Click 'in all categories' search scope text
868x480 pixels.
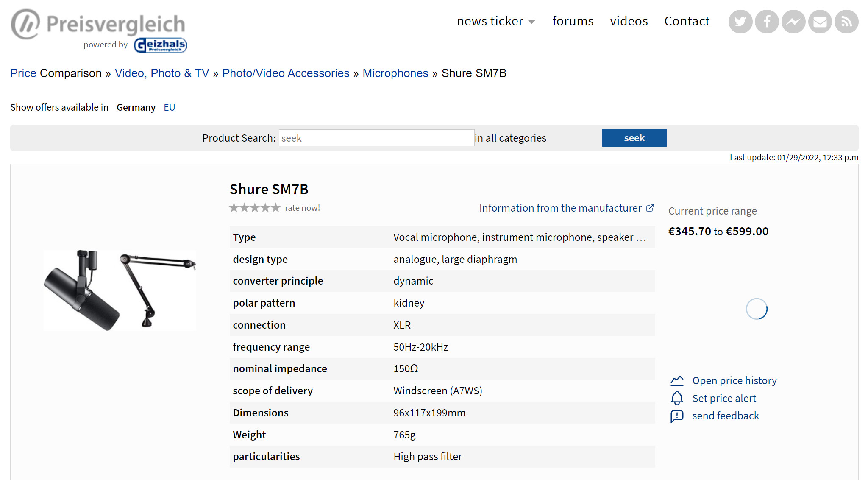coord(510,138)
